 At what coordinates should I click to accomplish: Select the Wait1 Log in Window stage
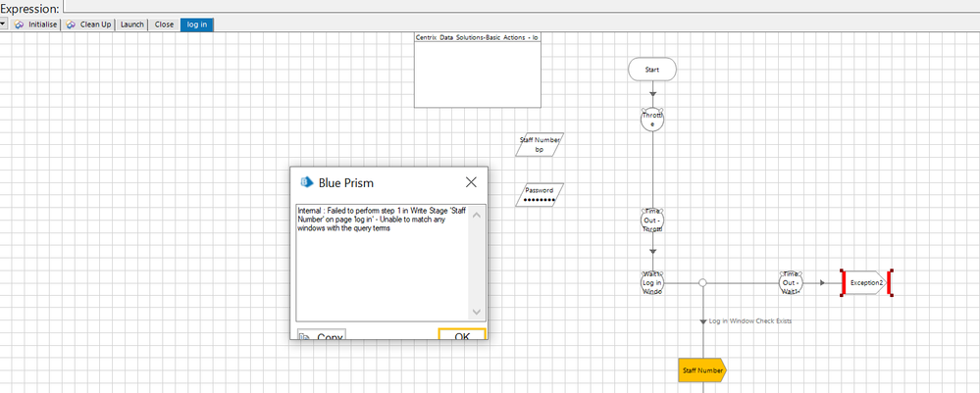652,282
